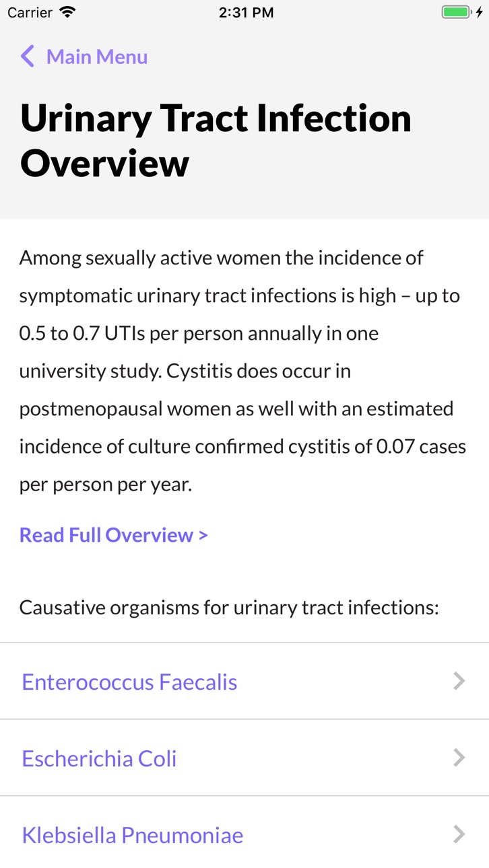Click the 'Causative organisms for urinary tract infections' label
Viewport: 489px width, 868px height.
(229, 608)
